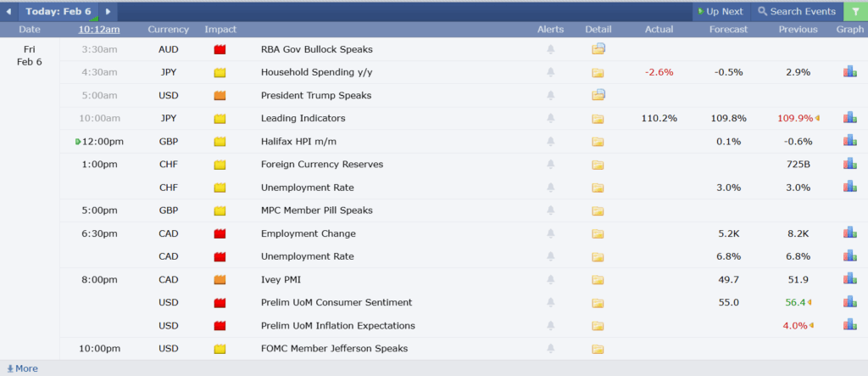Enable alert bell for CAD Unemployment Rate
The height and width of the screenshot is (376, 868).
(550, 256)
